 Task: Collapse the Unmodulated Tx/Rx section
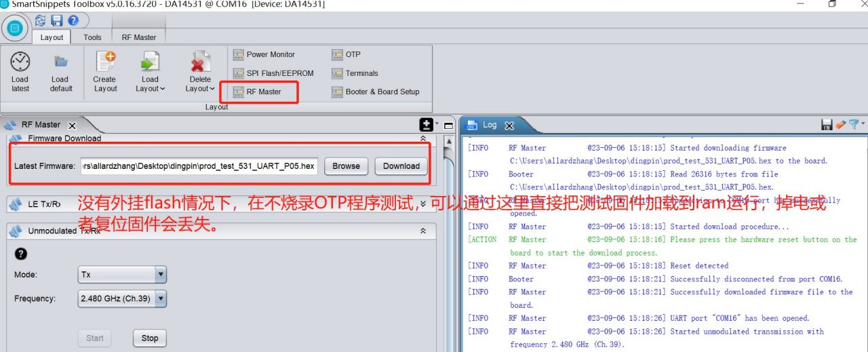tap(423, 231)
